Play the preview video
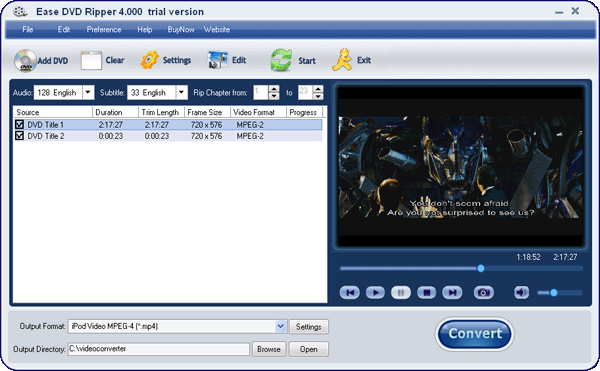Viewport: 600px width, 371px height. 375,293
